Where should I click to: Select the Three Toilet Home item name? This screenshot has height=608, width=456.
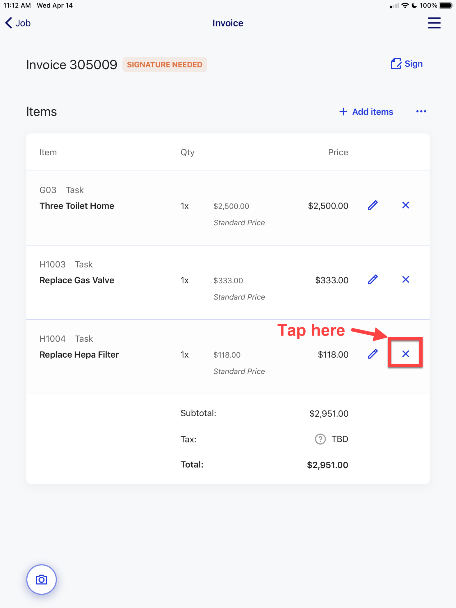click(x=77, y=206)
